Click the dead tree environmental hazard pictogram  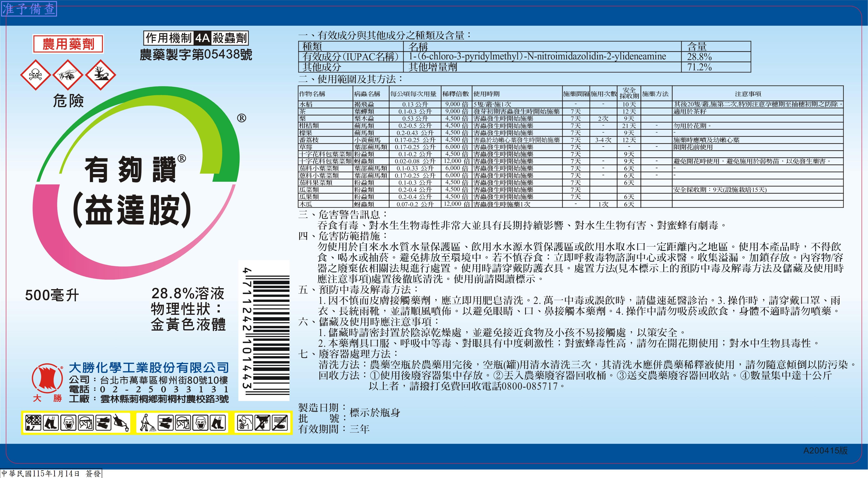click(x=101, y=75)
